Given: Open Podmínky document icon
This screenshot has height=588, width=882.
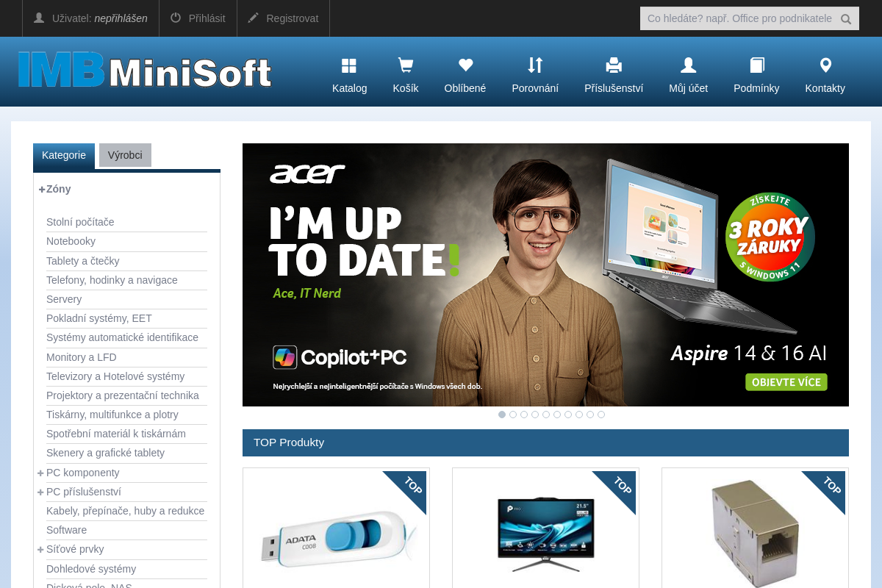Looking at the screenshot, I should [x=756, y=65].
